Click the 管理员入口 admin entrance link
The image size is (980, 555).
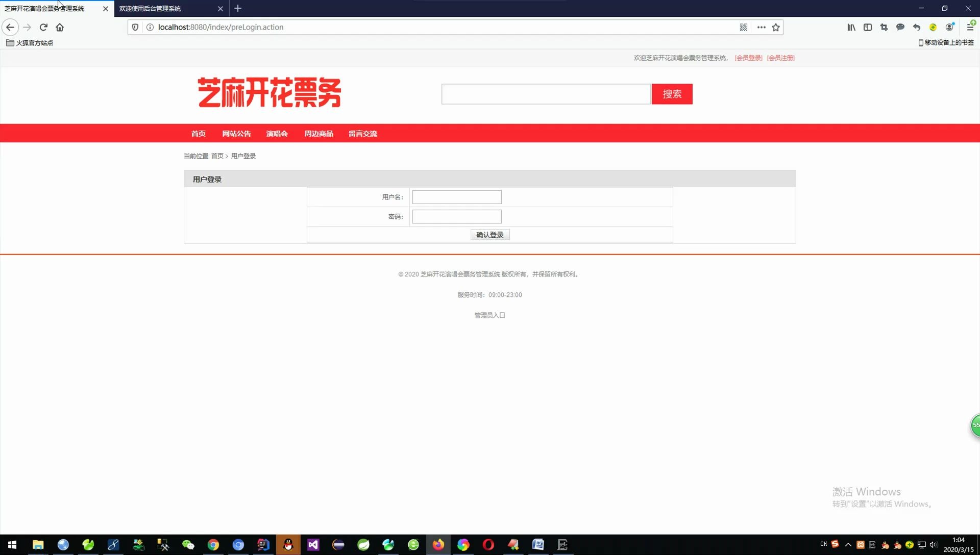point(489,315)
